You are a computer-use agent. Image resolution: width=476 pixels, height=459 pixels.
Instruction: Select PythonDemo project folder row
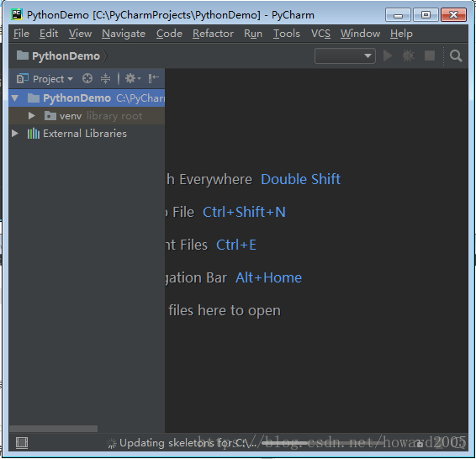click(87, 98)
